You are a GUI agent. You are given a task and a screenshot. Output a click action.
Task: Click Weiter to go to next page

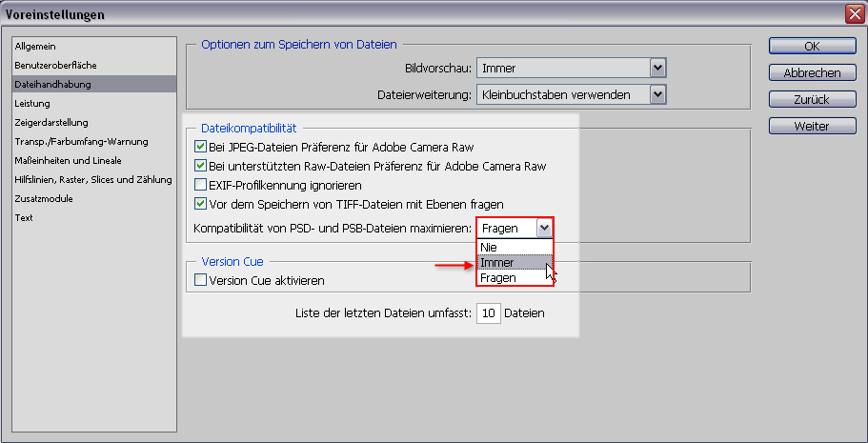(811, 126)
